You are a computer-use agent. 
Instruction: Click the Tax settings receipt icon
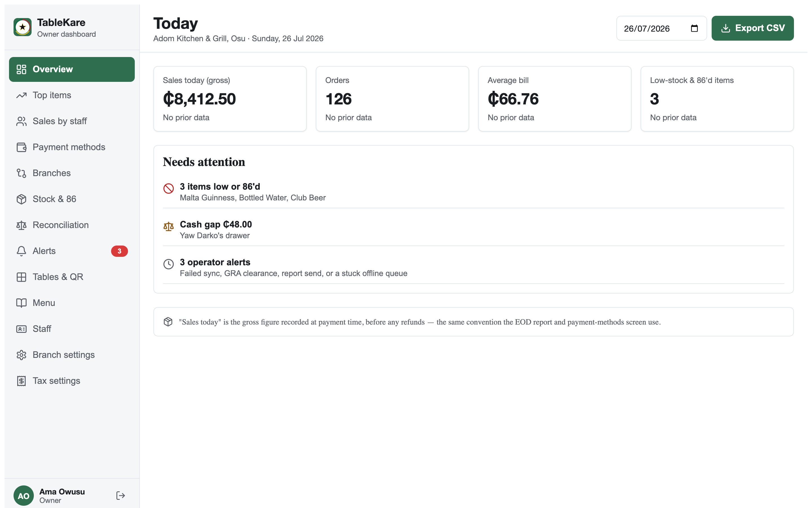point(21,381)
